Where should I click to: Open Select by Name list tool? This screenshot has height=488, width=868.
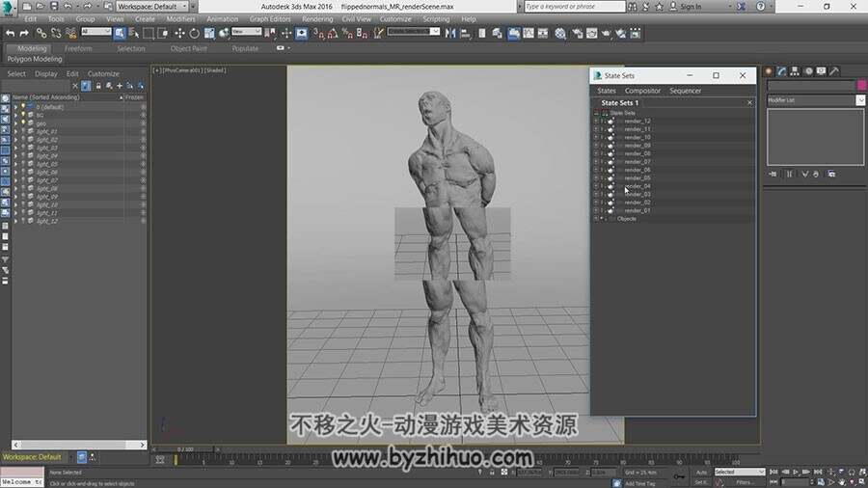(x=133, y=33)
